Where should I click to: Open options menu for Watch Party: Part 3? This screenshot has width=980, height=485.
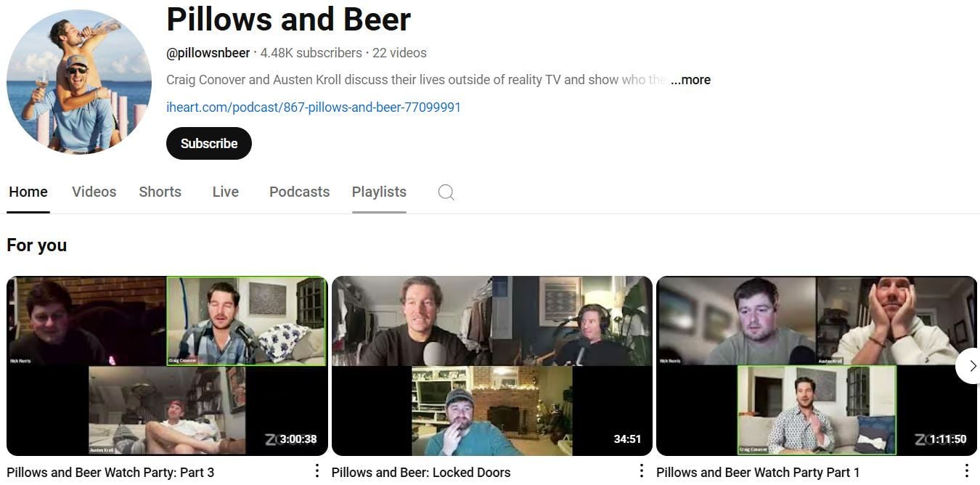point(317,471)
